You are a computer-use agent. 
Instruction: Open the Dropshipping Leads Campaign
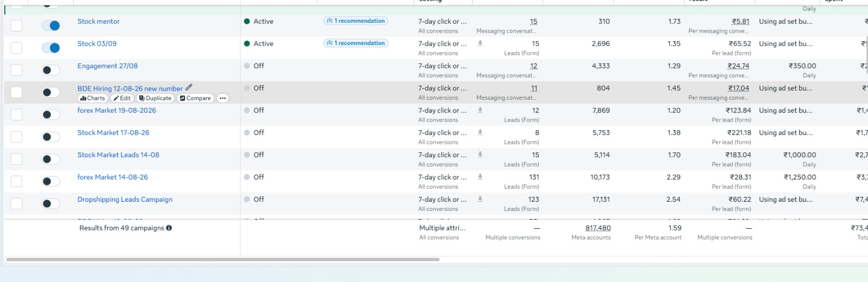[x=125, y=199]
